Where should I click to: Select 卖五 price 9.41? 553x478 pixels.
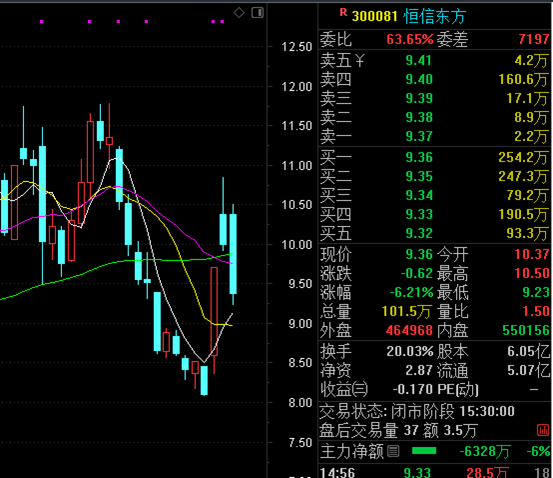[x=419, y=60]
